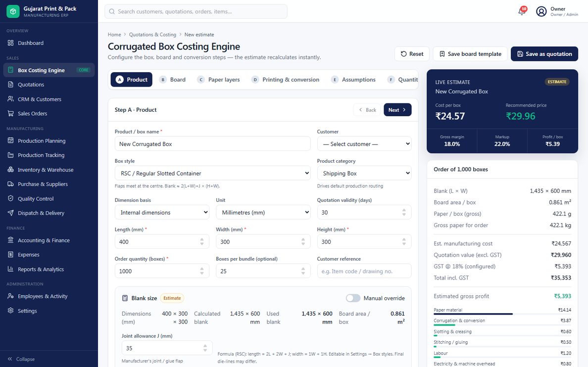Click the Inventory & Warehouse boxes icon
This screenshot has height=367, width=588.
10,170
